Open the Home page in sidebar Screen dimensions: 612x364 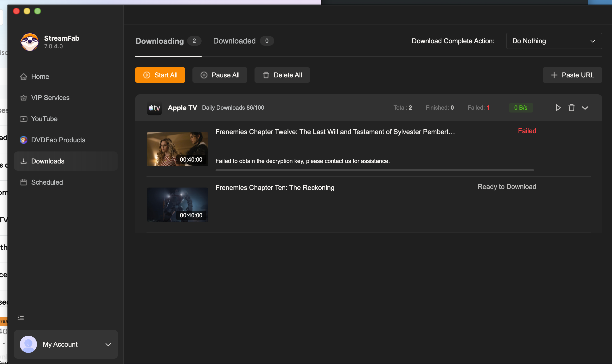[x=66, y=76]
